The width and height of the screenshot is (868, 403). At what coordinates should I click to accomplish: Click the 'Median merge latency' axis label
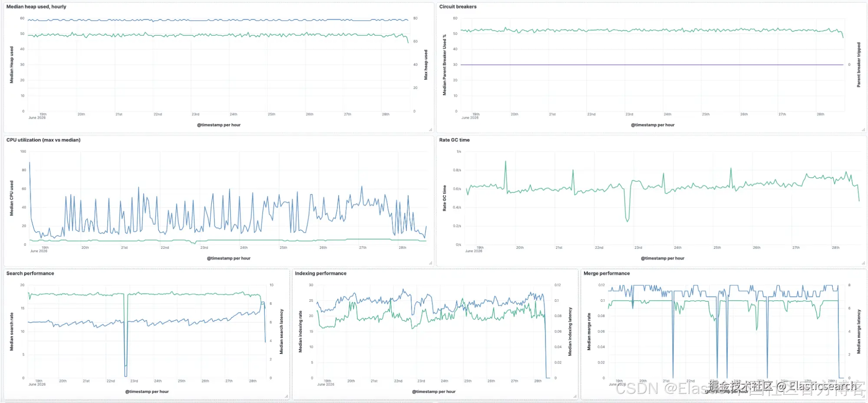[x=858, y=331]
